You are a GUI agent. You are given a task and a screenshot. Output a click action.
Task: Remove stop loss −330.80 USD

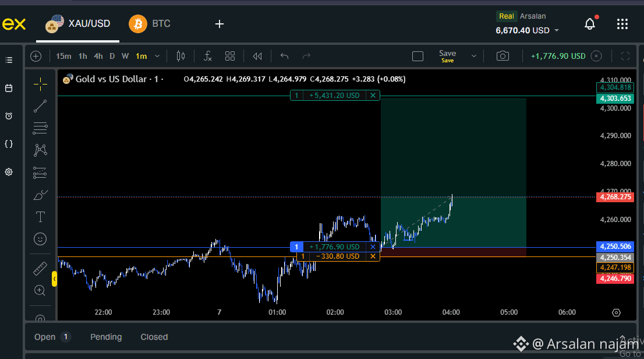(373, 256)
